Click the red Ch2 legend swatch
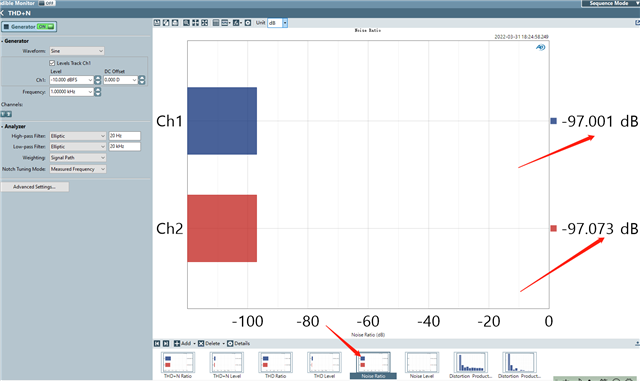Viewport: 640px width, 381px height. click(553, 228)
